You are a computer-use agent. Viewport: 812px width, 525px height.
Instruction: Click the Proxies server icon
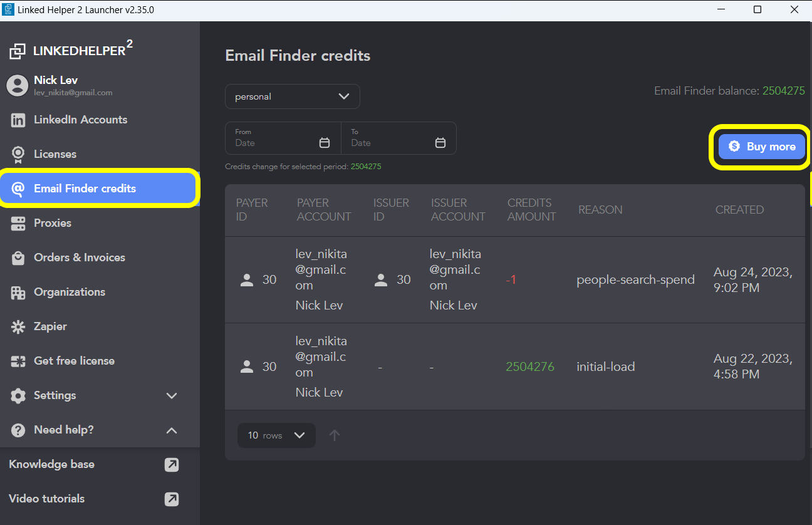19,223
